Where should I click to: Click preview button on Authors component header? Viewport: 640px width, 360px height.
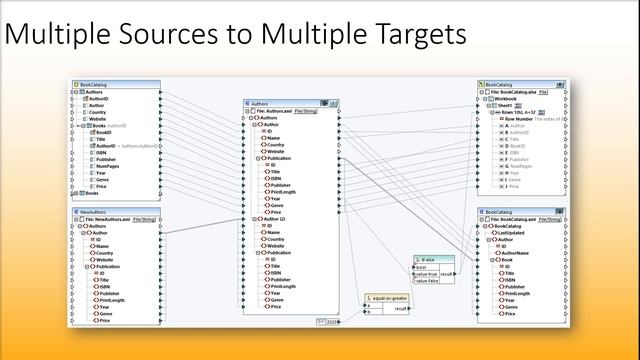(324, 104)
